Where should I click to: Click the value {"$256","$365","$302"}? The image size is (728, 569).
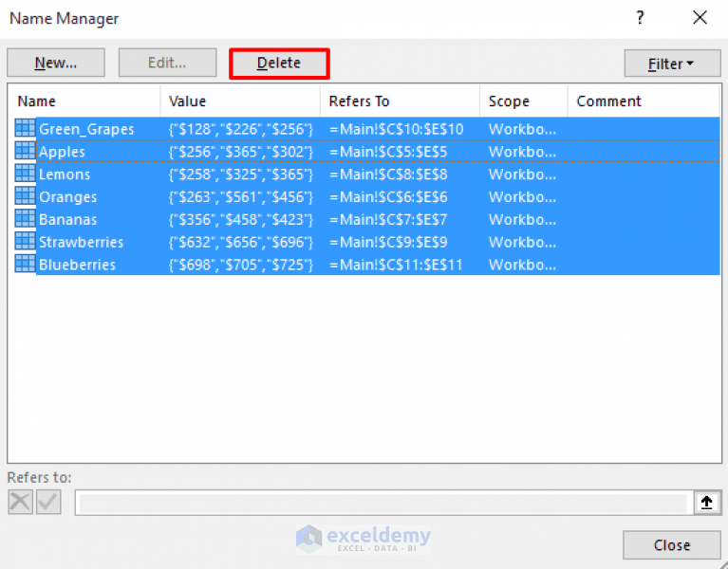click(241, 152)
